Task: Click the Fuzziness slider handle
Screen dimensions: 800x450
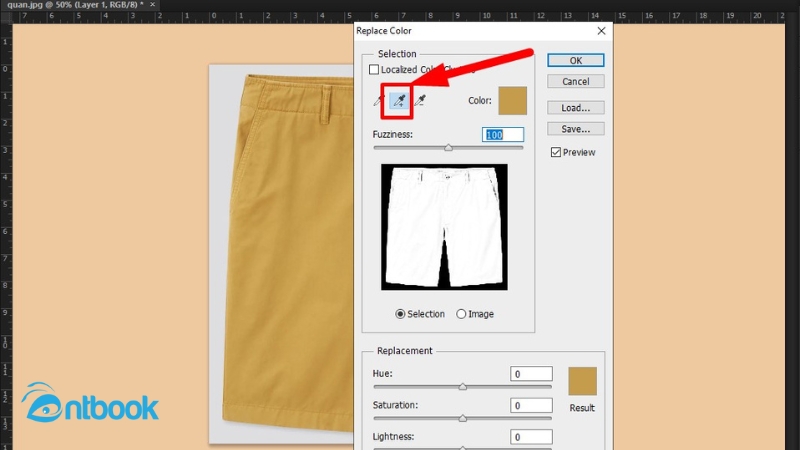Action: point(448,147)
